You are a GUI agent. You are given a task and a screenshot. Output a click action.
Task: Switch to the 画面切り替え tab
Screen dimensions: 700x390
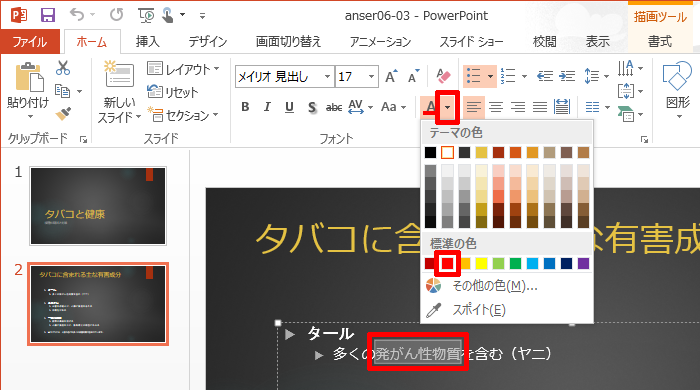click(288, 42)
